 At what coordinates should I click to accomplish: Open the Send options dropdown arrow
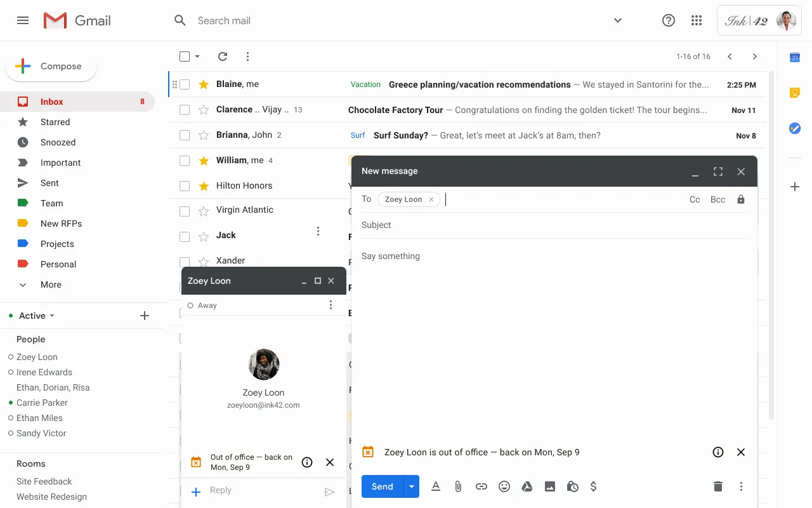[x=411, y=486]
